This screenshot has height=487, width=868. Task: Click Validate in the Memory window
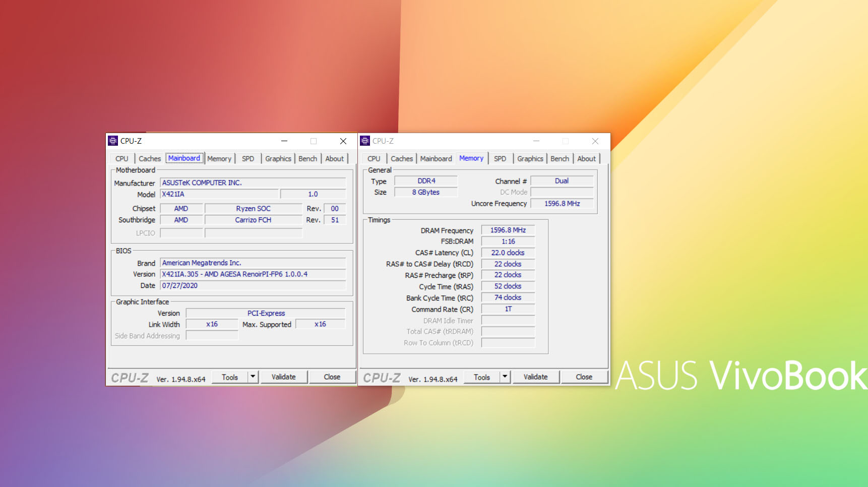coord(536,377)
